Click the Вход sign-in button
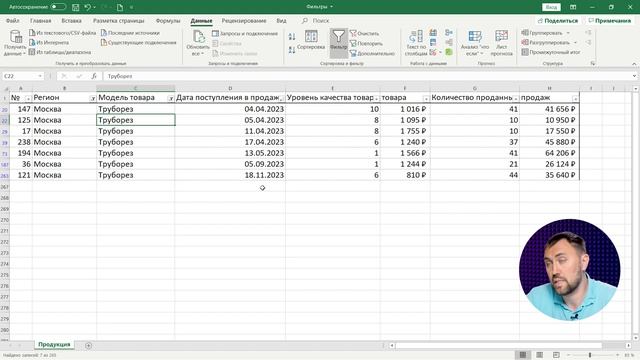 click(551, 7)
